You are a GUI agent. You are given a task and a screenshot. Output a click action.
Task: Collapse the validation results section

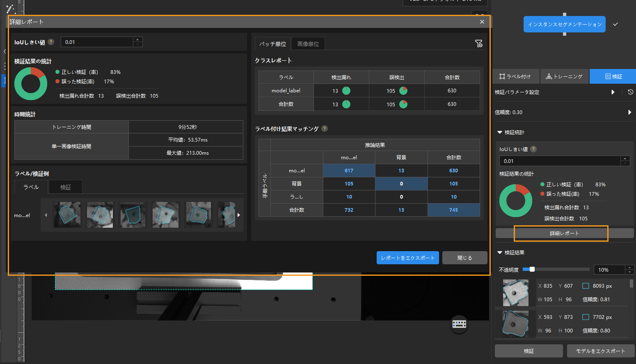coord(500,252)
